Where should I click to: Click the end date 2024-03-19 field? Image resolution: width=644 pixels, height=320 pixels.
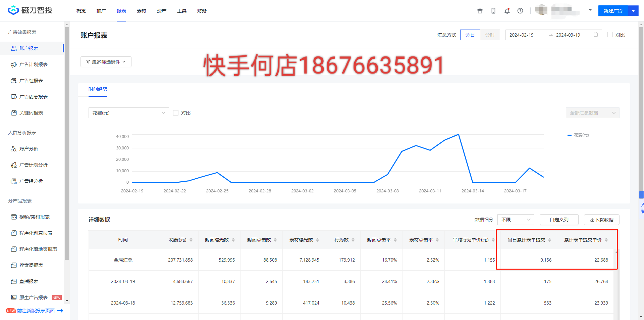click(568, 35)
